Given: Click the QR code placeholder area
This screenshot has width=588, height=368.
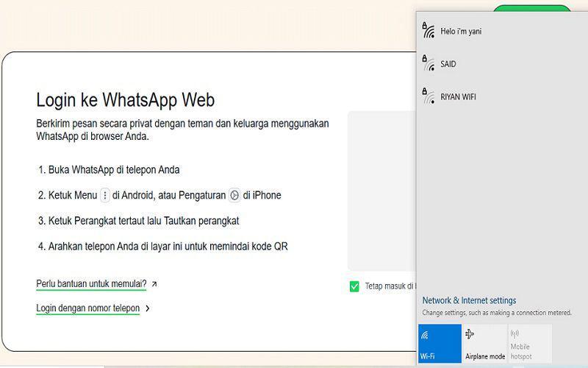Looking at the screenshot, I should [x=381, y=191].
